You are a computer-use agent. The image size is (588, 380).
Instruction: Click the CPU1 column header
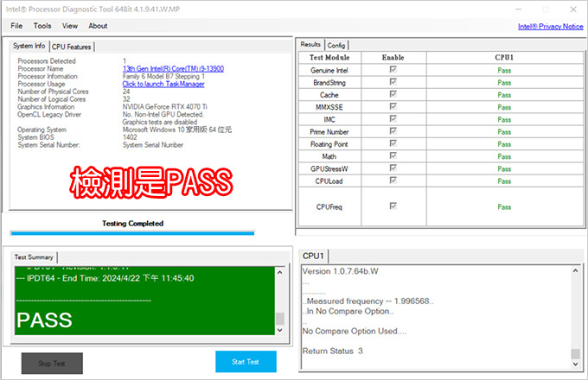(504, 58)
